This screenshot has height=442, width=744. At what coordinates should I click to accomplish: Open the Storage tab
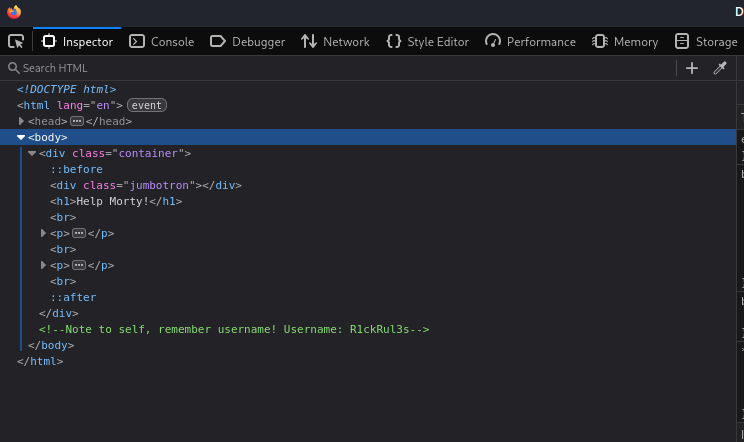point(706,41)
